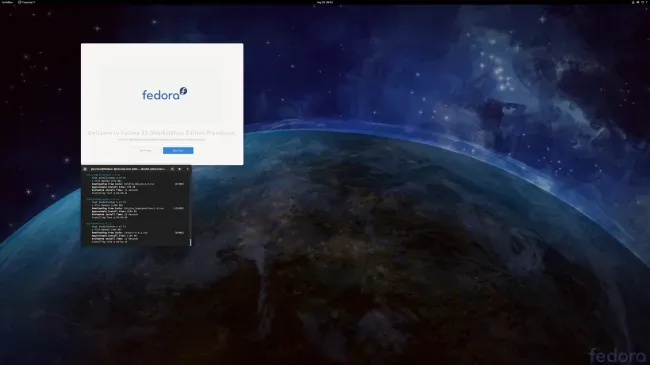
Task: Click the terminal vertical scrollbar
Action: (190, 242)
